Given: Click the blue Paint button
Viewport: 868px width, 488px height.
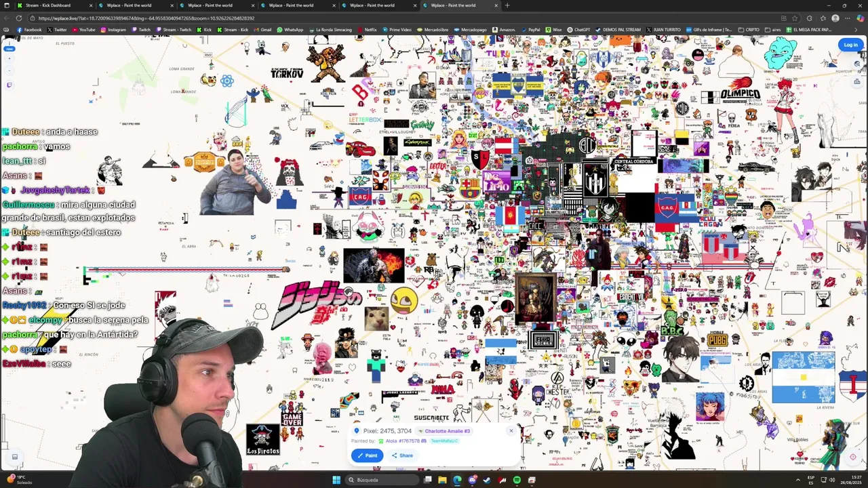Looking at the screenshot, I should tap(367, 455).
